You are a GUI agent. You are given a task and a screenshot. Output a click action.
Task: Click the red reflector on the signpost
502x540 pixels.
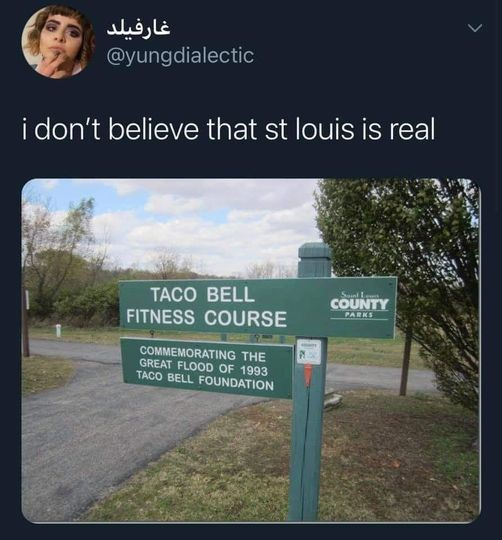[x=308, y=374]
